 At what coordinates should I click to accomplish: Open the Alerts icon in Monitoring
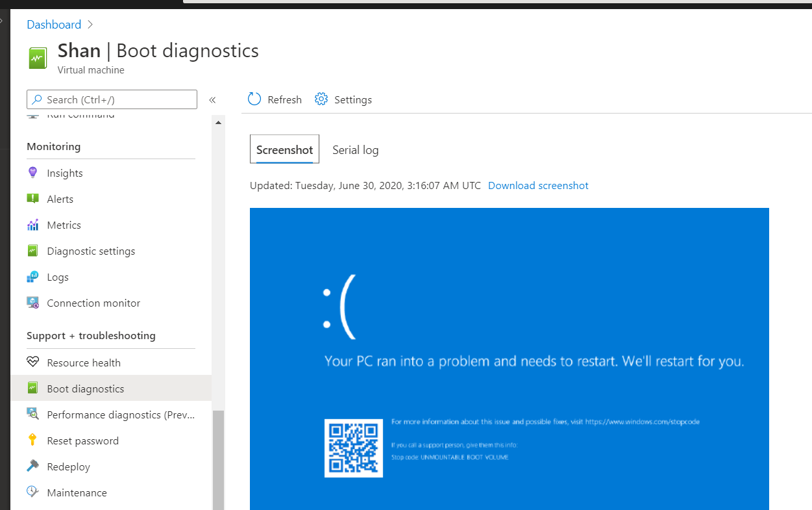click(x=32, y=199)
